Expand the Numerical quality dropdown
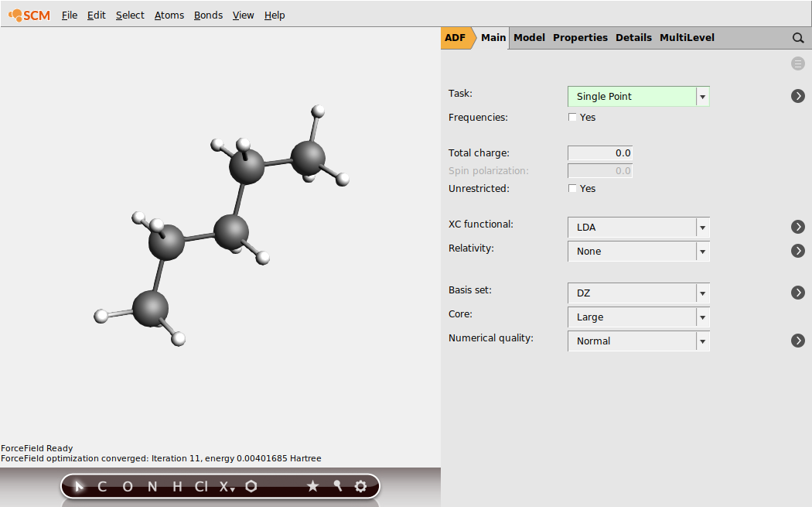The image size is (812, 507). click(x=638, y=341)
